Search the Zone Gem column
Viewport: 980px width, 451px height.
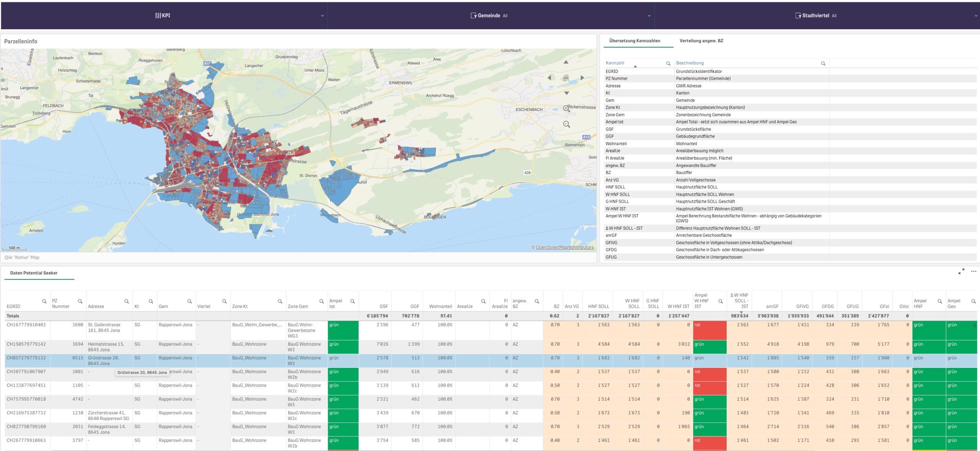(322, 302)
